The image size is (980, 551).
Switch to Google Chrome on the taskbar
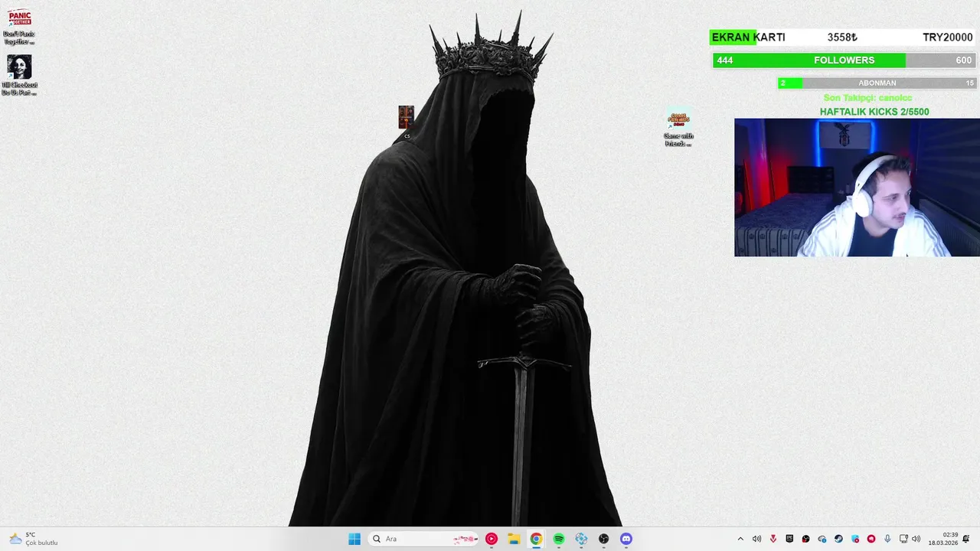point(536,539)
